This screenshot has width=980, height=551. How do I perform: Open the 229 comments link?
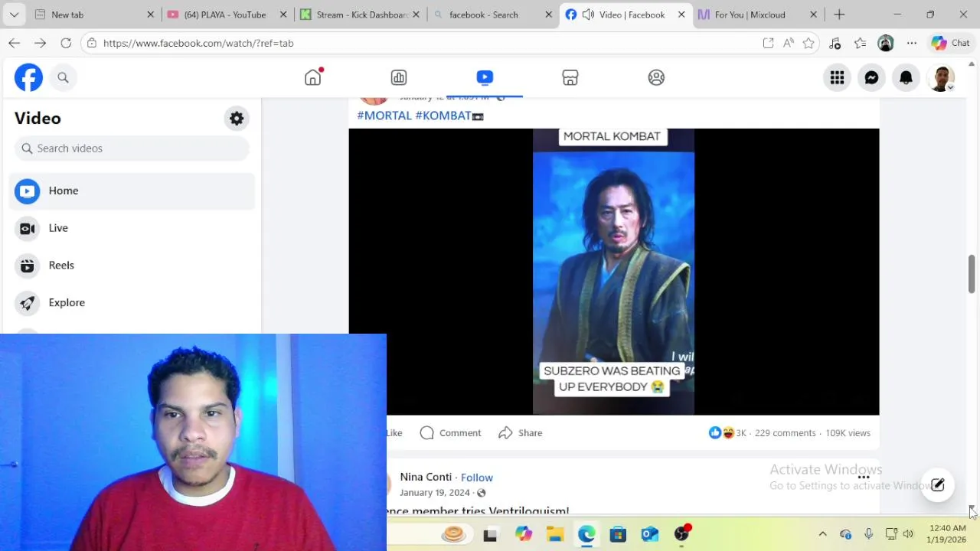pos(785,433)
